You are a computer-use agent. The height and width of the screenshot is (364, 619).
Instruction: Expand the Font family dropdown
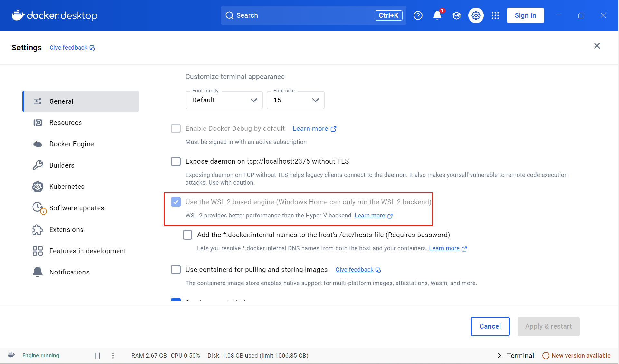click(x=224, y=100)
